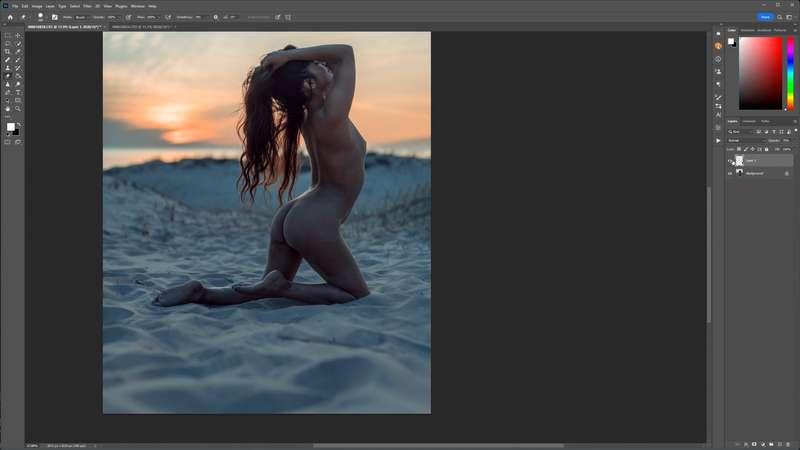Open the Filter menu
Screen dimensions: 800x450
click(87, 6)
